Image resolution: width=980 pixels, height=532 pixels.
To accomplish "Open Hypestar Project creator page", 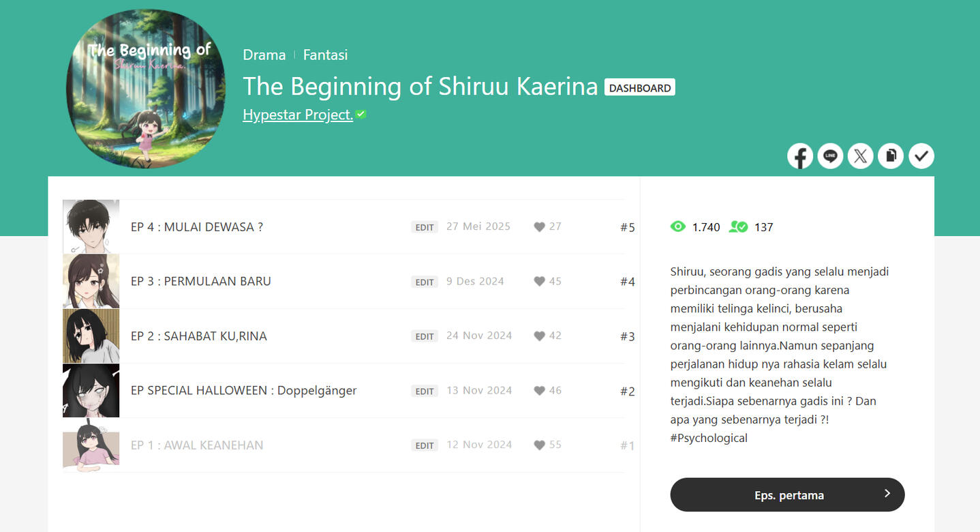I will (298, 115).
